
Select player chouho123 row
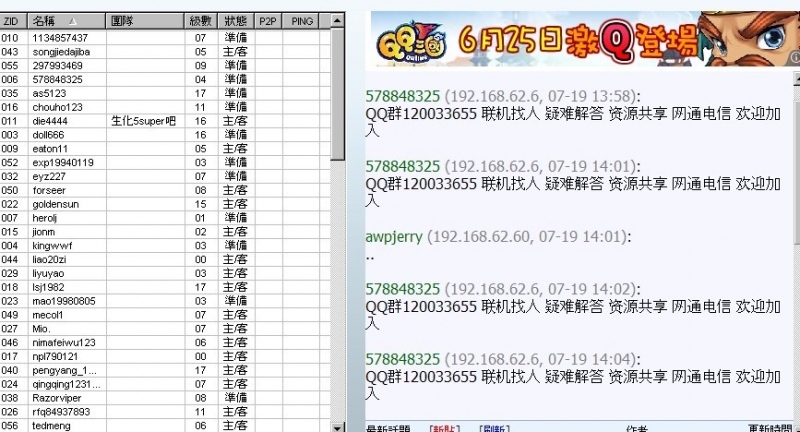[x=165, y=107]
